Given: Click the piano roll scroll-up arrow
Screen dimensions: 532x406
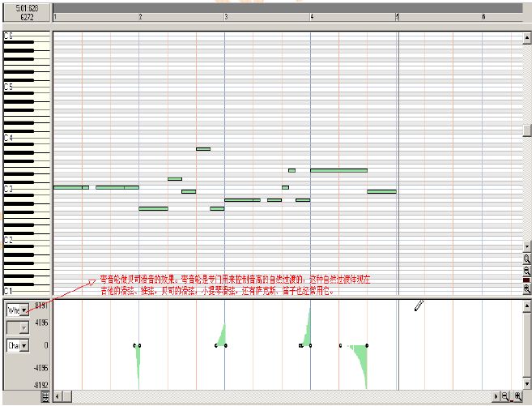Looking at the screenshot, I should click(x=526, y=38).
